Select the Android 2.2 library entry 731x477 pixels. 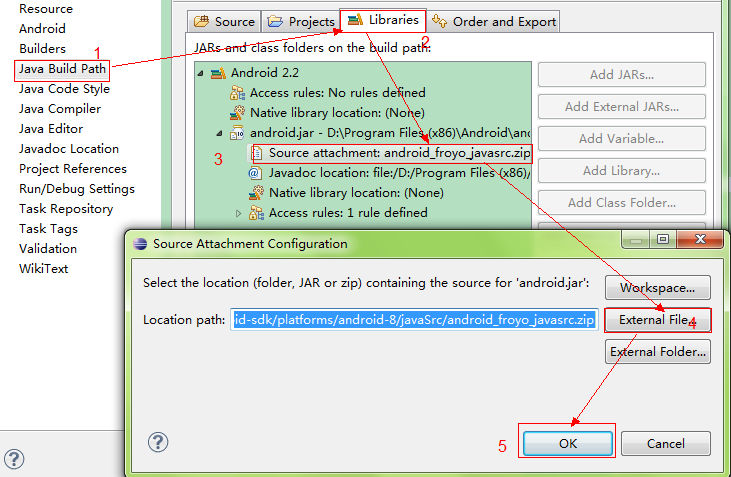265,73
